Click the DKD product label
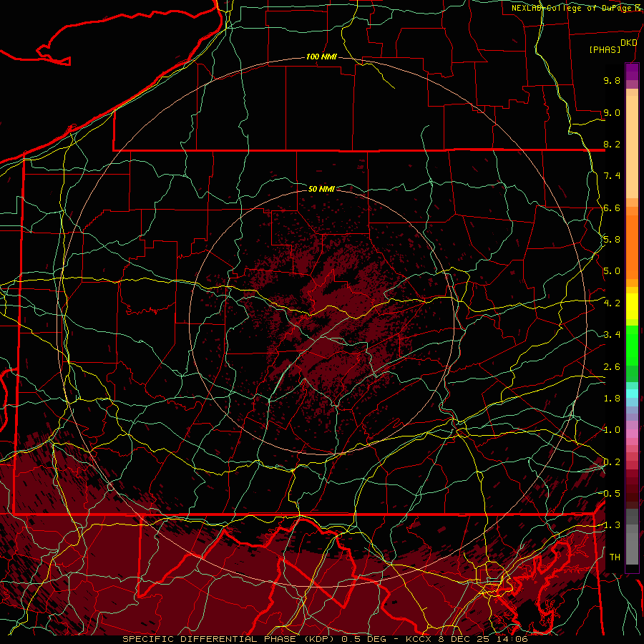This screenshot has height=644, width=644. pyautogui.click(x=628, y=43)
